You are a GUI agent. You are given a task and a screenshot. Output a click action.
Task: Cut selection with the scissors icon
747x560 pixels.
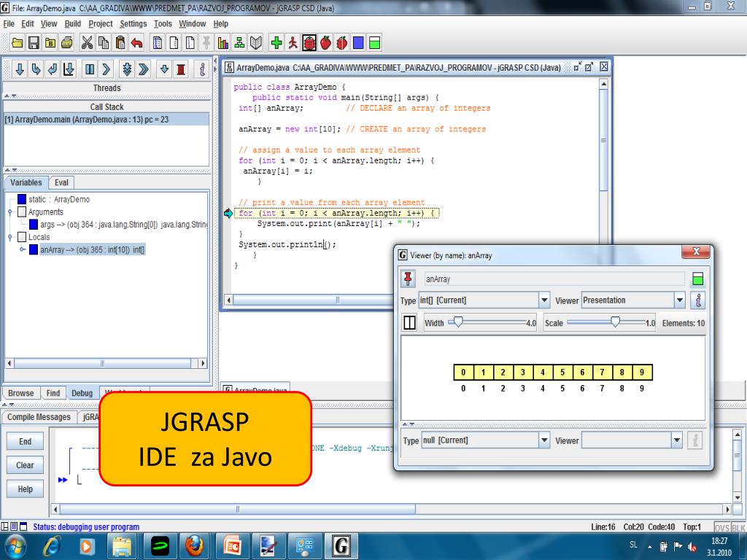(87, 43)
